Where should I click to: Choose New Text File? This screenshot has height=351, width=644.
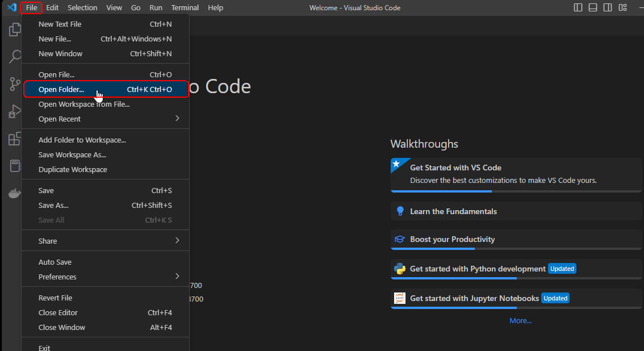pos(105,24)
